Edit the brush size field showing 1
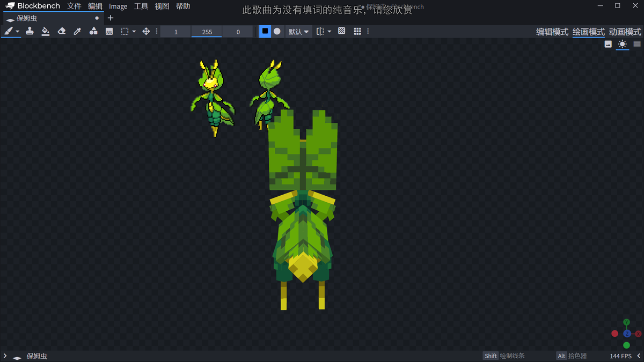The width and height of the screenshot is (644, 362). tap(175, 32)
